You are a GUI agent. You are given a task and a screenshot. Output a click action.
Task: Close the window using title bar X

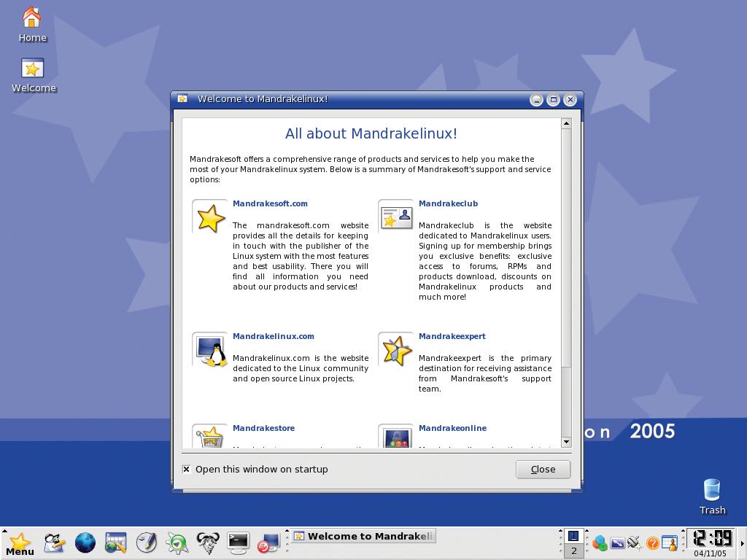[x=570, y=100]
